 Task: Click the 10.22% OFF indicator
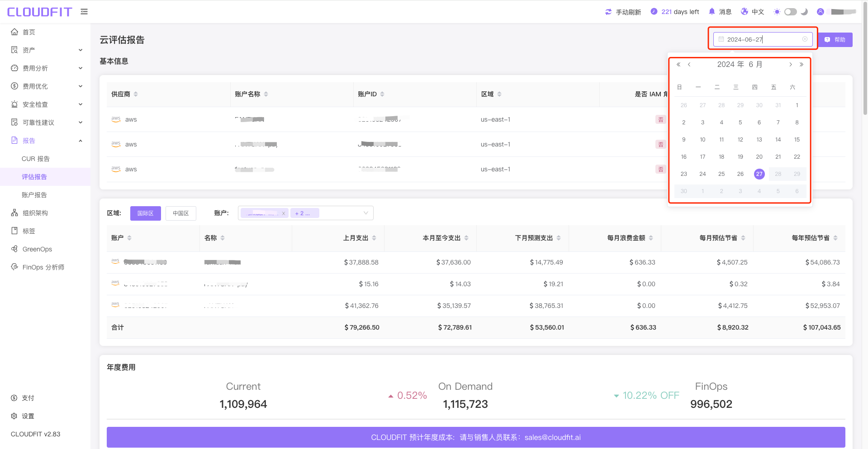pyautogui.click(x=647, y=396)
